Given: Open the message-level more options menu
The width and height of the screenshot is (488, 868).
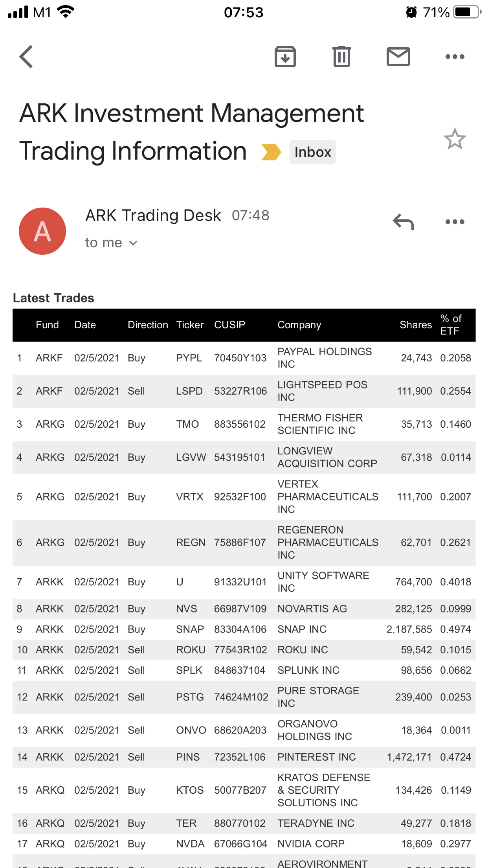Looking at the screenshot, I should 455,222.
